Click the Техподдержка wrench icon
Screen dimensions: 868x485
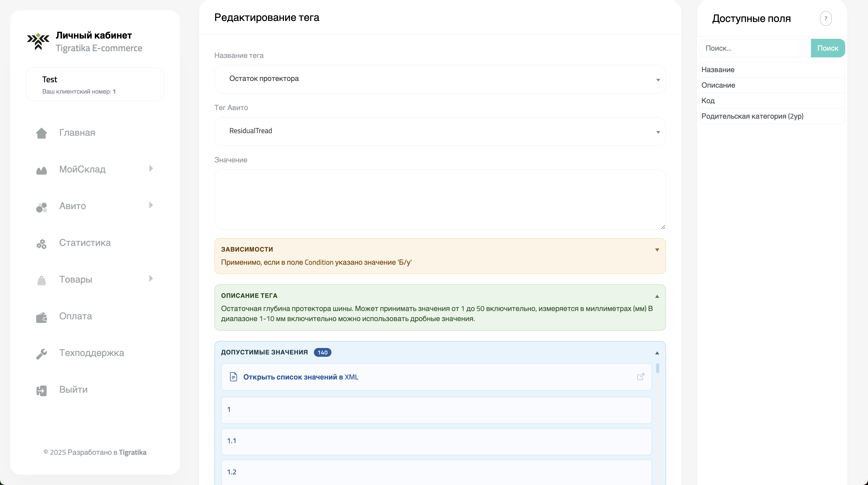[x=41, y=353]
